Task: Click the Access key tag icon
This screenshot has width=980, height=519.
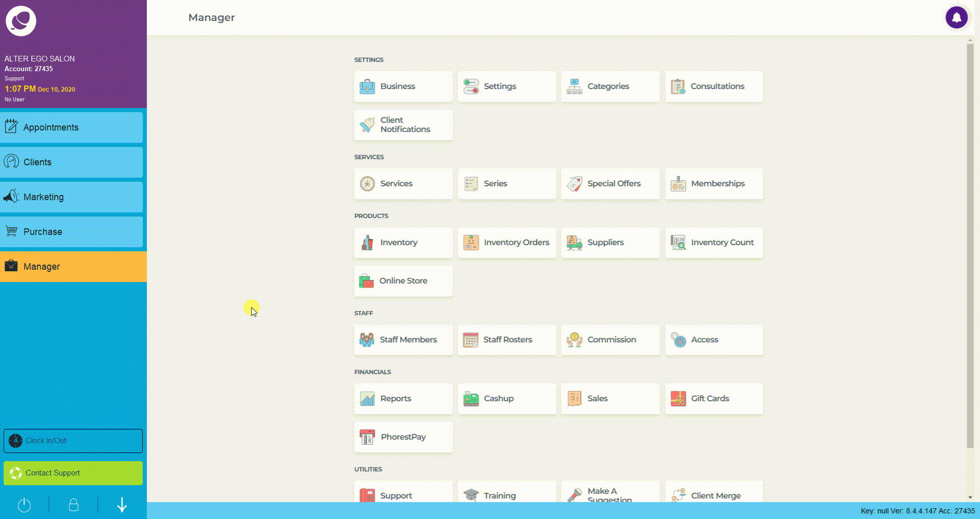Action: point(678,340)
